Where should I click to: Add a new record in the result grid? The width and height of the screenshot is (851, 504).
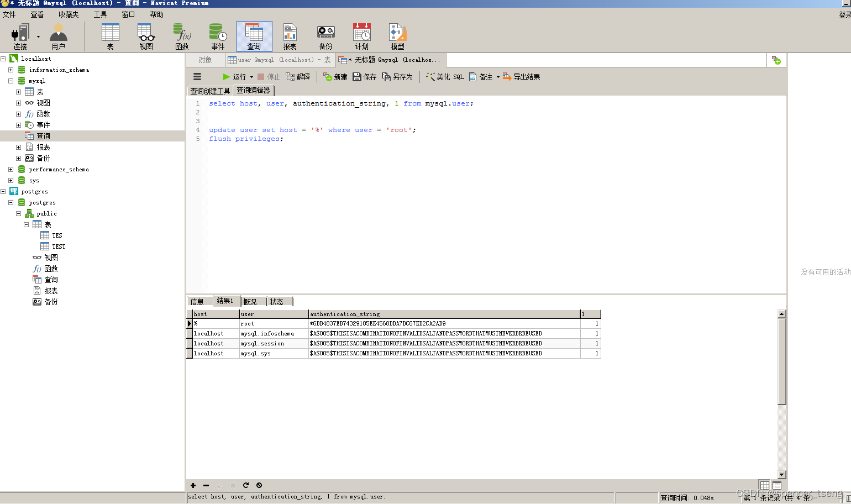193,485
